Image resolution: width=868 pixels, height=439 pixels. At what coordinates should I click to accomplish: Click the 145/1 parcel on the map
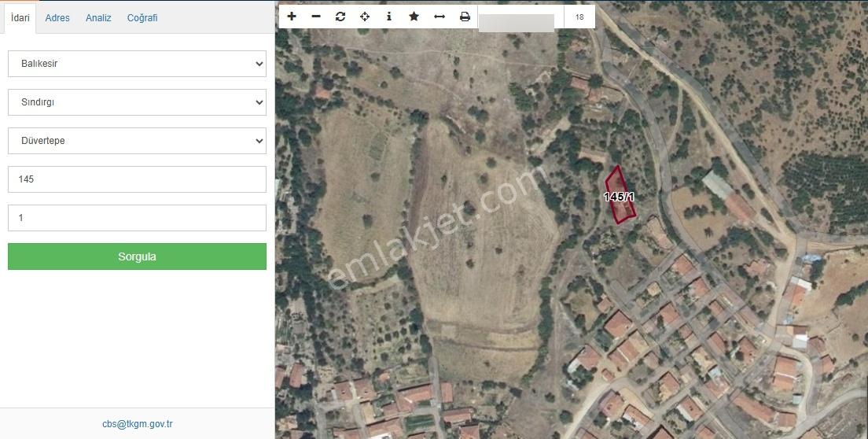click(x=620, y=195)
